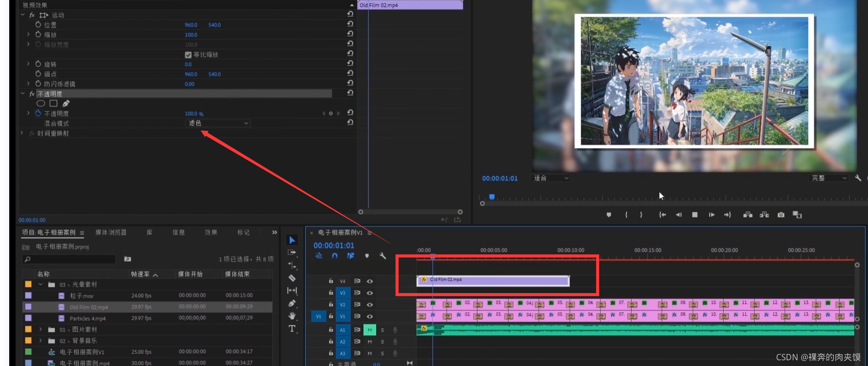Screen dimensions: 868x366
Task: Select the Type tool
Action: [292, 329]
